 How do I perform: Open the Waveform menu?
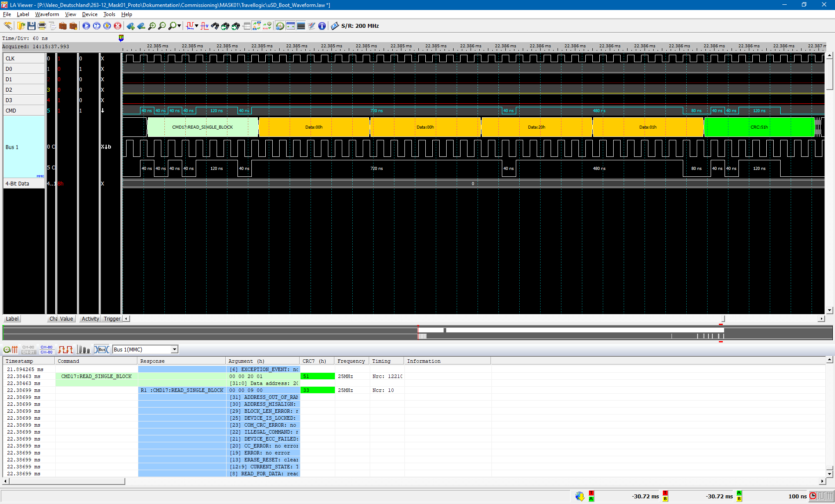(x=47, y=14)
